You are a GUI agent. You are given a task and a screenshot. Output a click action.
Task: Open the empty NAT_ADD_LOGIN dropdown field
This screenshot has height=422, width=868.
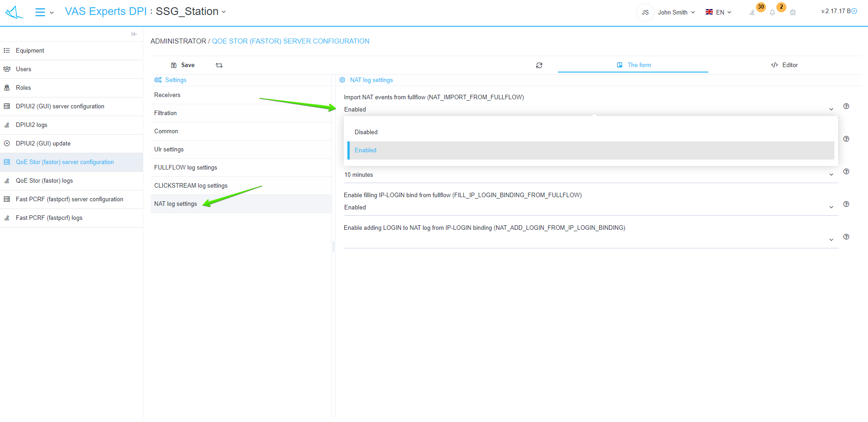tap(590, 240)
